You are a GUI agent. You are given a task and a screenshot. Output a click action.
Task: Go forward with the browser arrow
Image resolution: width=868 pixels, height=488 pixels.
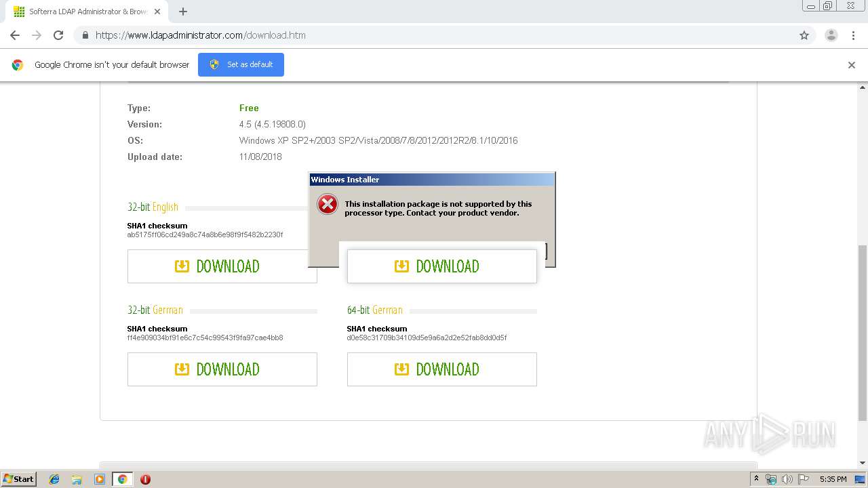(37, 35)
